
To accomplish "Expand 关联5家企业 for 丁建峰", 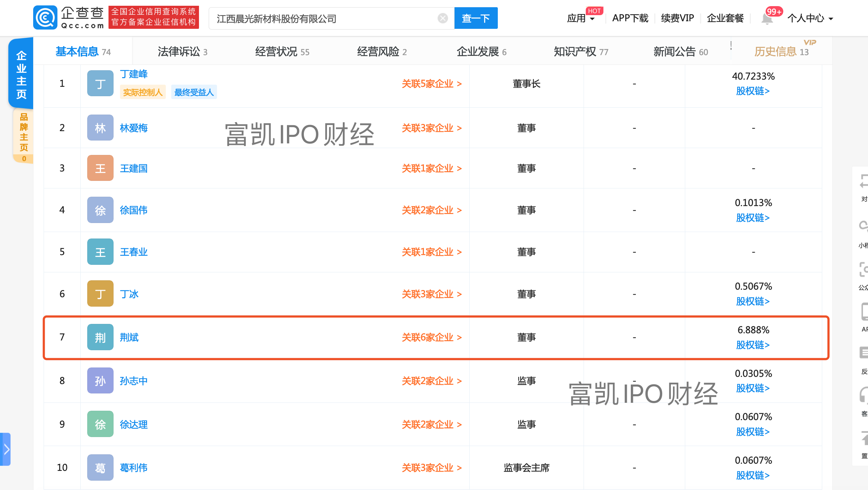I will [431, 84].
